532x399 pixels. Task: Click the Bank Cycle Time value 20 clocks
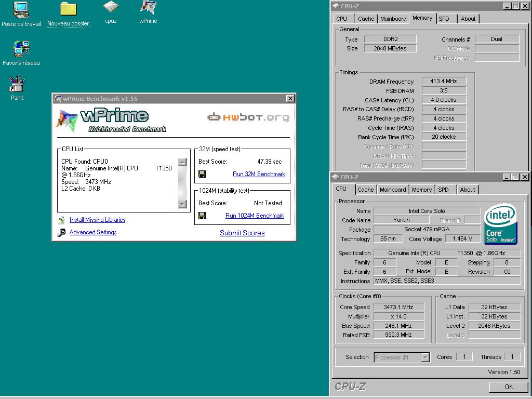click(x=444, y=137)
